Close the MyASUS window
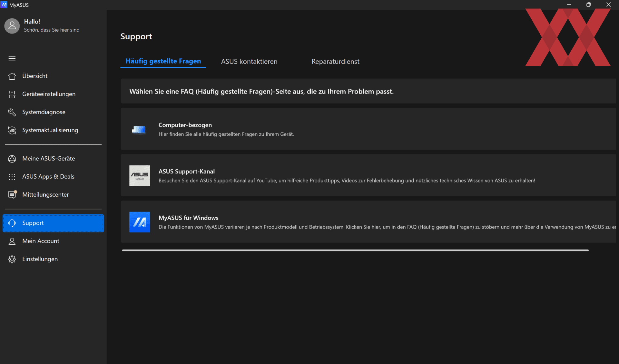Image resolution: width=619 pixels, height=364 pixels. pos(609,5)
